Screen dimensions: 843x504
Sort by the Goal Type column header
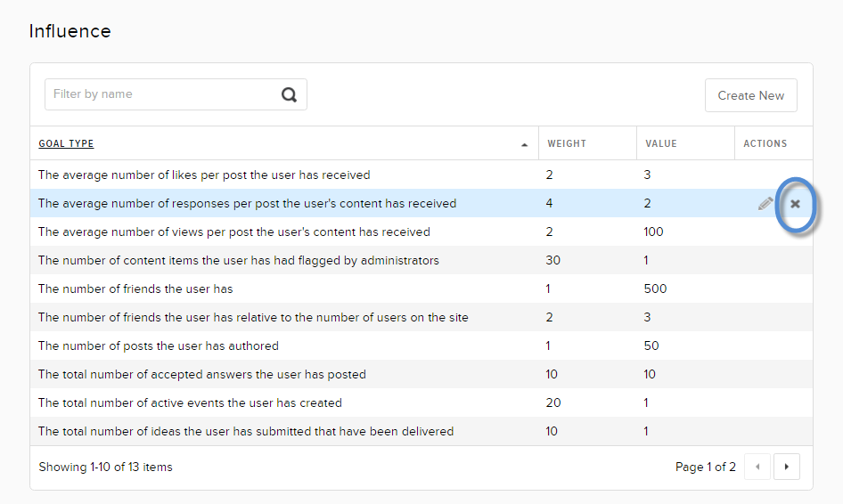66,144
